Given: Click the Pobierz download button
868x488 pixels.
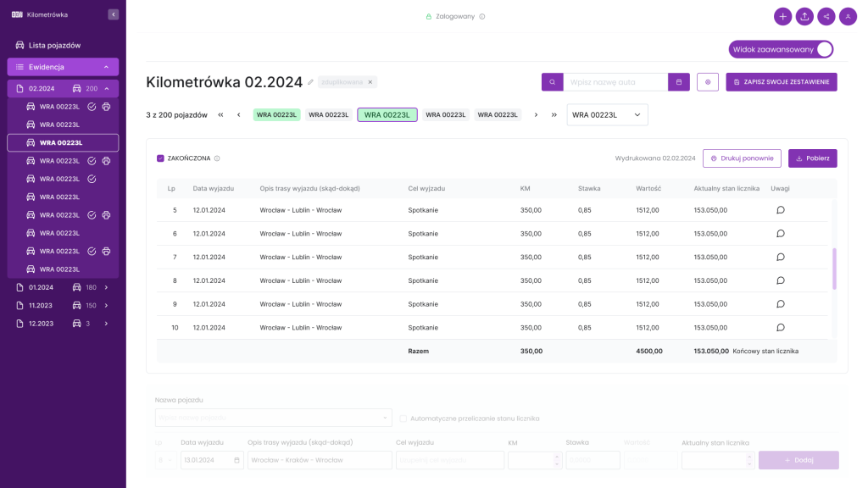Looking at the screenshot, I should click(812, 158).
